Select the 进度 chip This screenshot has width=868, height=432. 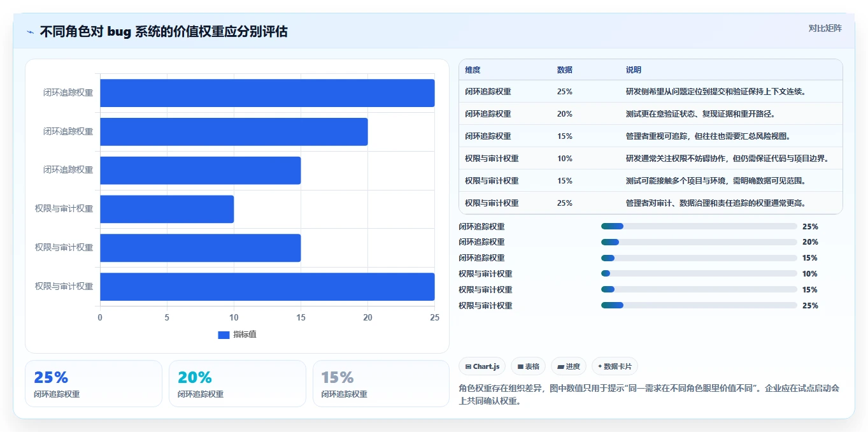[x=569, y=366]
